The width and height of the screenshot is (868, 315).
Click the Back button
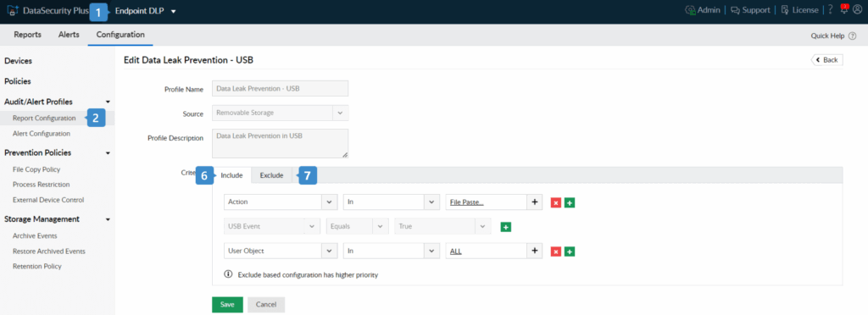[827, 59]
